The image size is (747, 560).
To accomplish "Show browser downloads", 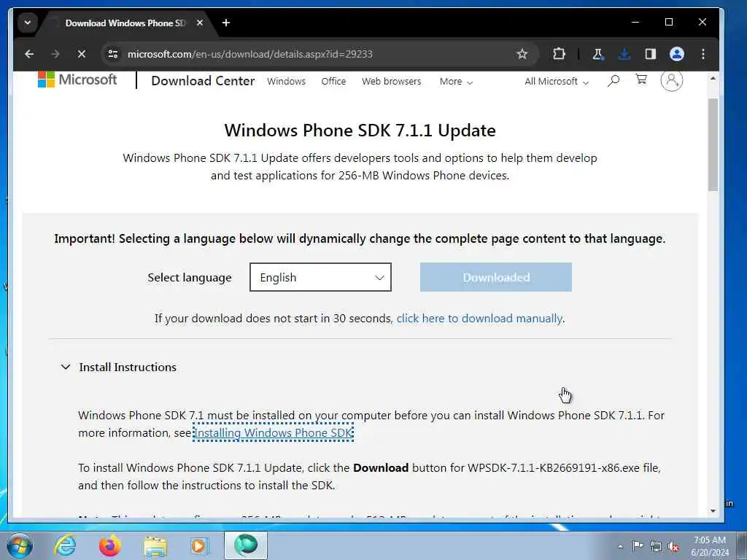I will coord(624,54).
